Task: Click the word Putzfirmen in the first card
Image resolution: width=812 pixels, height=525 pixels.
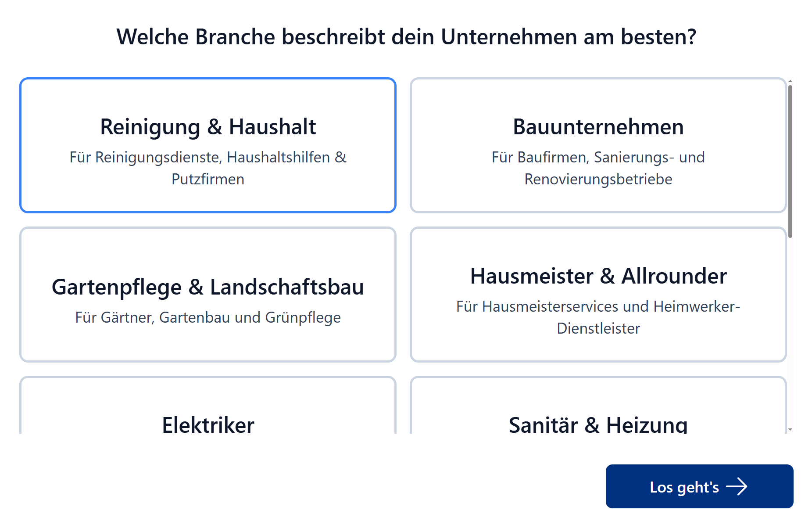Action: 207,179
